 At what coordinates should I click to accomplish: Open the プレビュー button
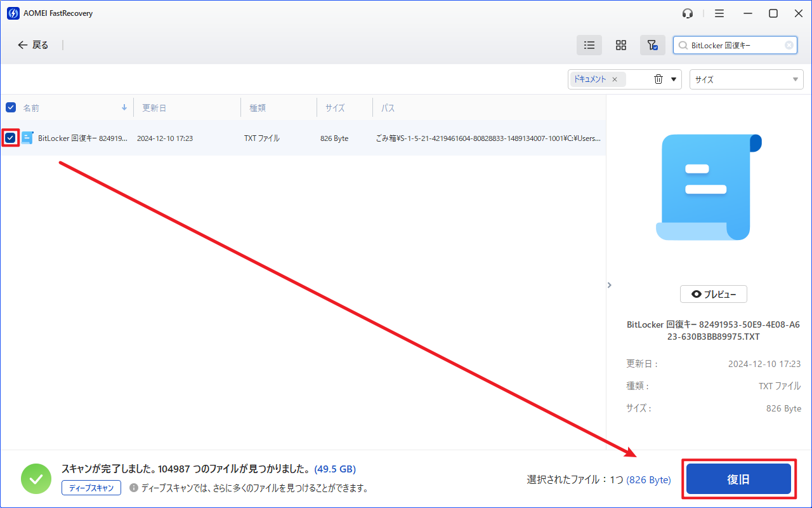click(x=714, y=294)
